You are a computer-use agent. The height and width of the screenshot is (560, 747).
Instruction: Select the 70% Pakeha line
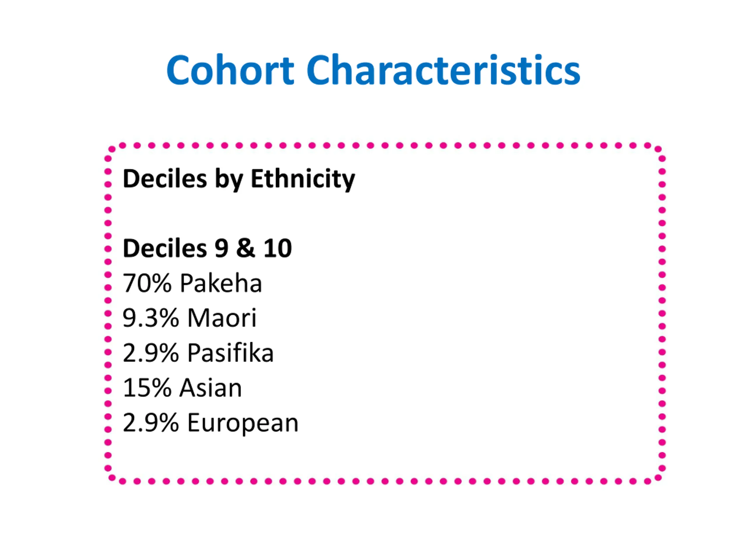pos(192,283)
